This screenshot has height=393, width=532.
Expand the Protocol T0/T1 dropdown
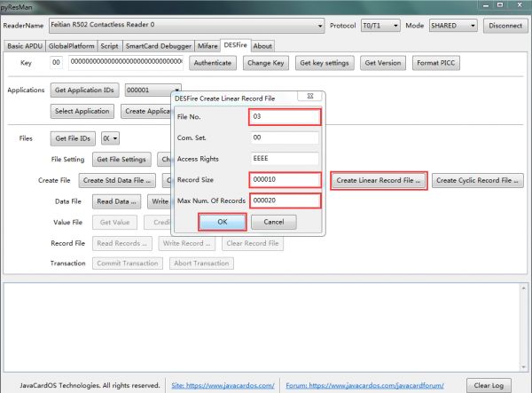point(395,26)
